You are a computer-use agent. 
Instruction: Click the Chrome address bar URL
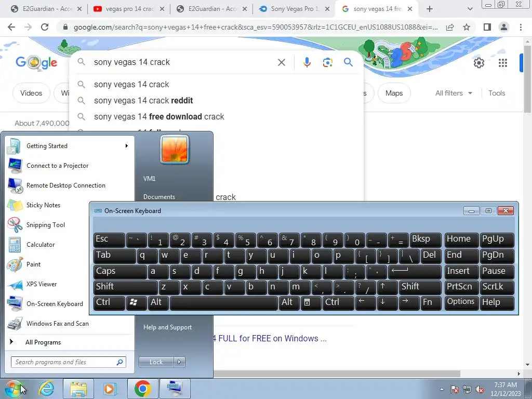tap(256, 27)
